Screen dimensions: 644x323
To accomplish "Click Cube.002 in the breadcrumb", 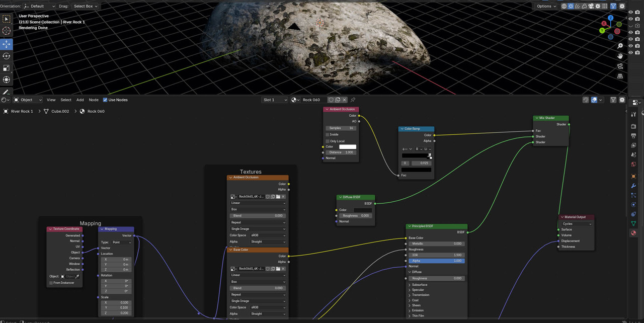I will (60, 111).
